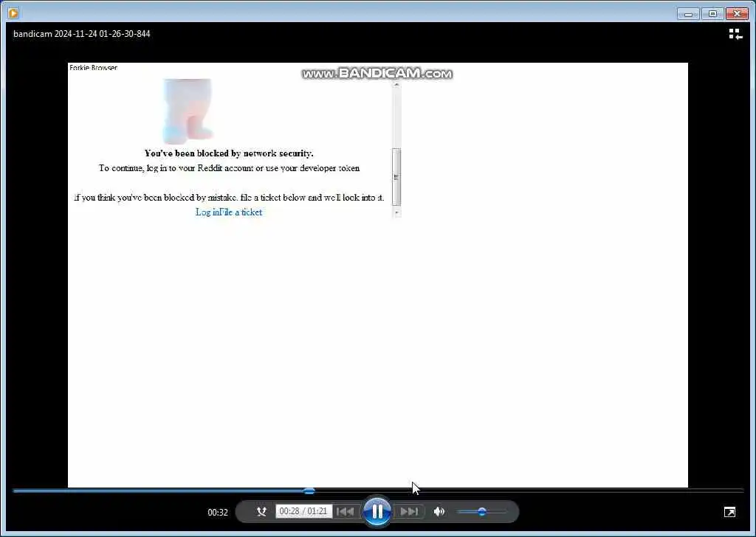The width and height of the screenshot is (756, 537).
Task: Toggle the shuffle icon next to time
Action: pos(262,511)
